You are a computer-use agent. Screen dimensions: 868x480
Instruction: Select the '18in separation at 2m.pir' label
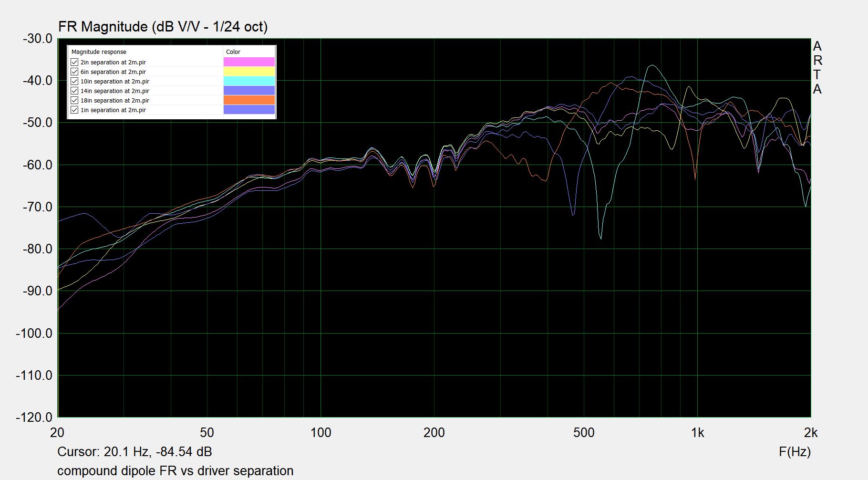point(115,101)
